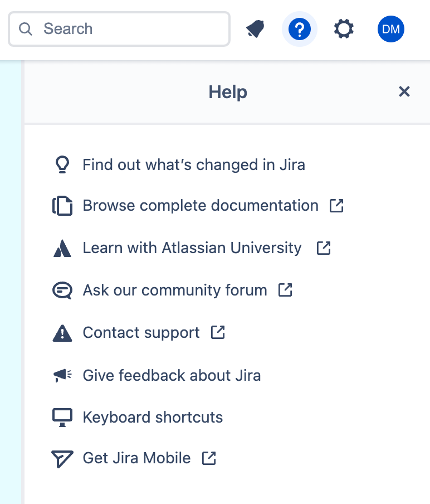
Task: Open Find out what's changed in Jira
Action: (x=194, y=164)
